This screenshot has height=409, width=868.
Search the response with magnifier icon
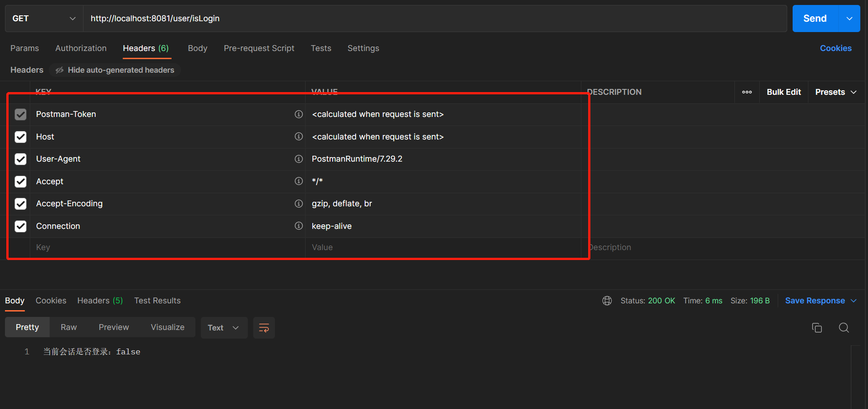[844, 328]
